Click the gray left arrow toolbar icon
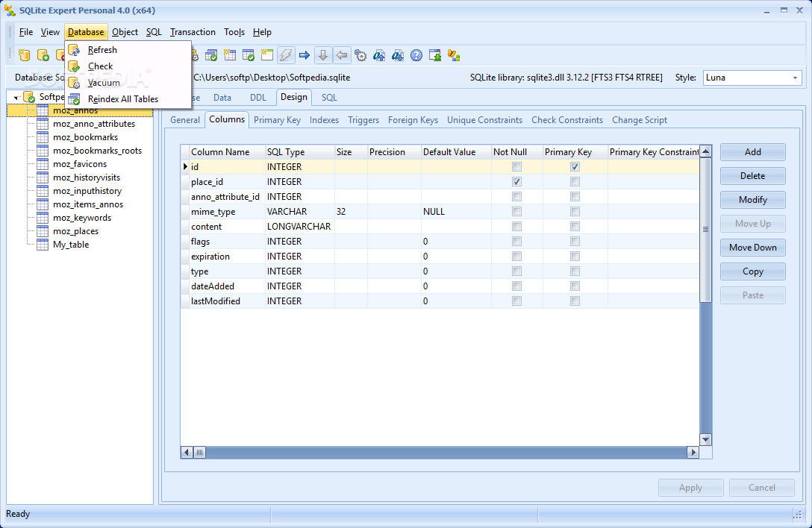Viewport: 812px width, 528px height. point(342,55)
